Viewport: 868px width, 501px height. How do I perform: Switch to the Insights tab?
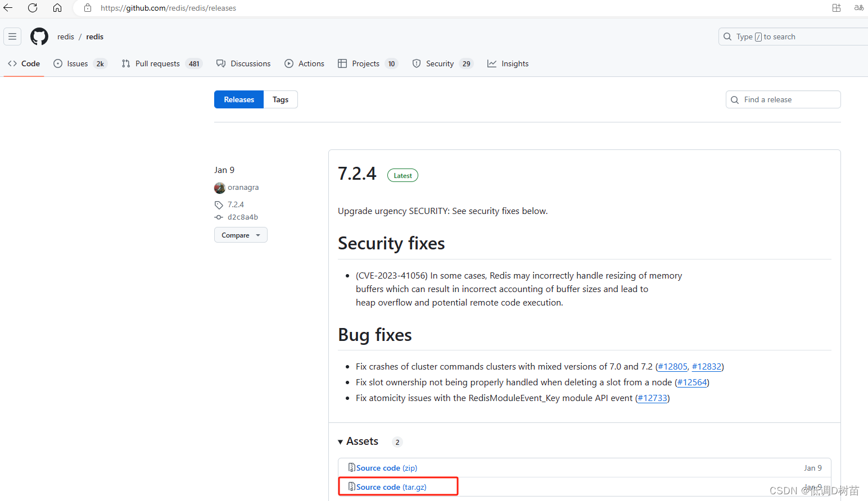(x=508, y=63)
